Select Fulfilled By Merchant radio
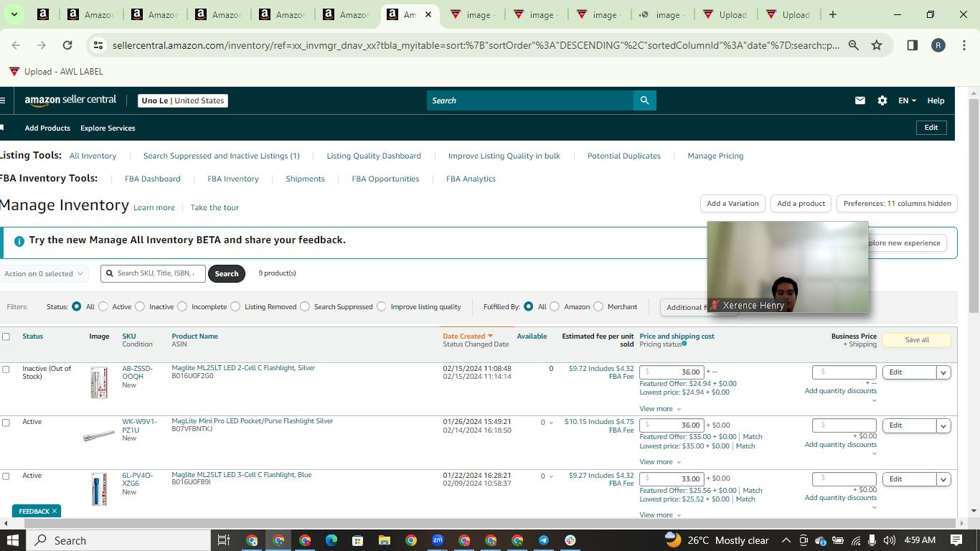Image resolution: width=980 pixels, height=551 pixels. click(x=598, y=306)
